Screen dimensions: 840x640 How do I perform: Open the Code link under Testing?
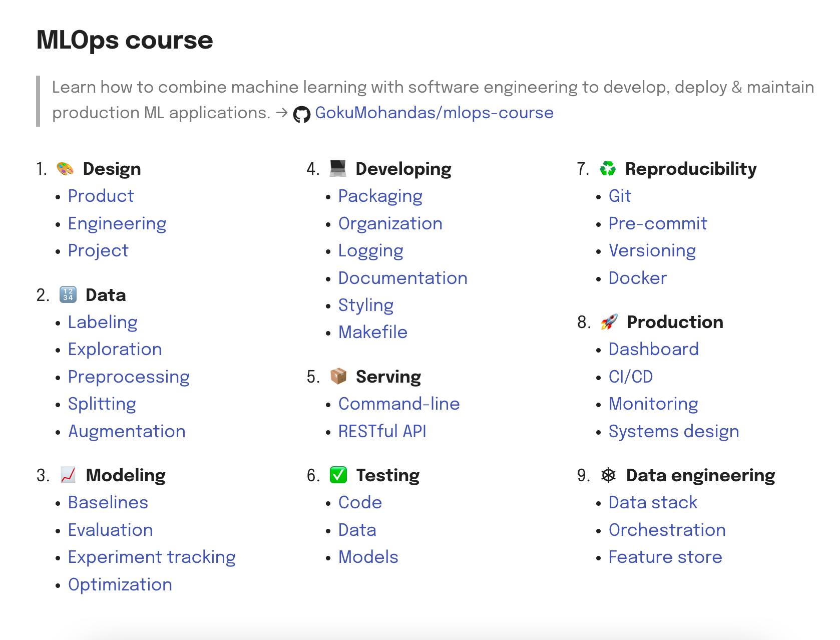pos(360,502)
